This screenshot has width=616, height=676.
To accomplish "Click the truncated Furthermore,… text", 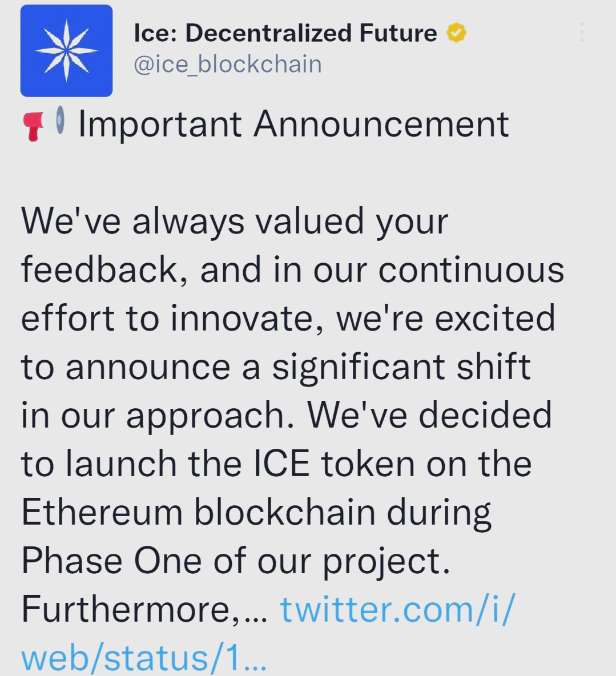I will click(x=144, y=609).
